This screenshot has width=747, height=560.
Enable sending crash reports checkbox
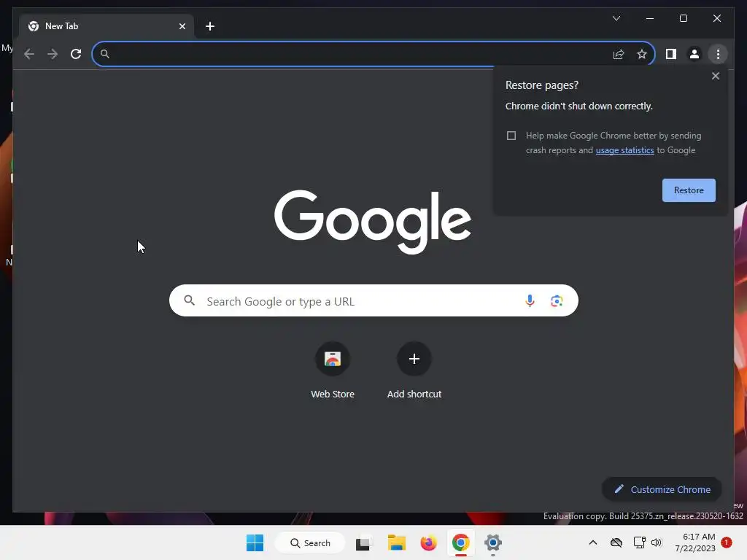click(x=511, y=136)
